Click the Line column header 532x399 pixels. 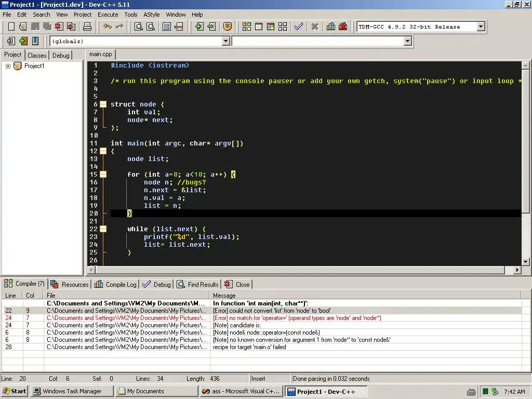pyautogui.click(x=12, y=296)
